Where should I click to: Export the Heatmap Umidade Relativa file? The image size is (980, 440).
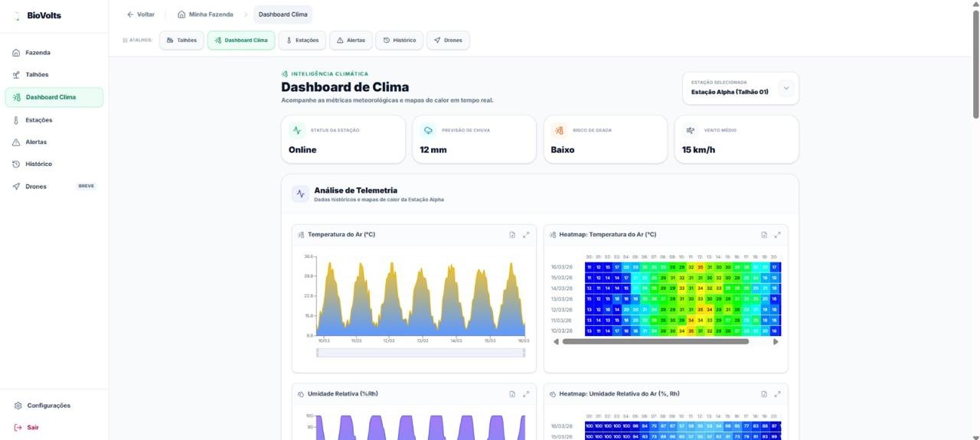click(764, 394)
